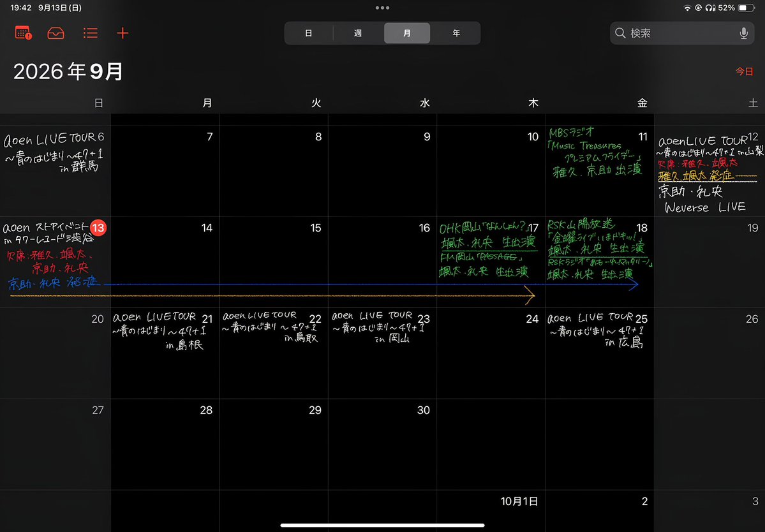Show the event list view icon
Image resolution: width=765 pixels, height=532 pixels.
coord(90,33)
